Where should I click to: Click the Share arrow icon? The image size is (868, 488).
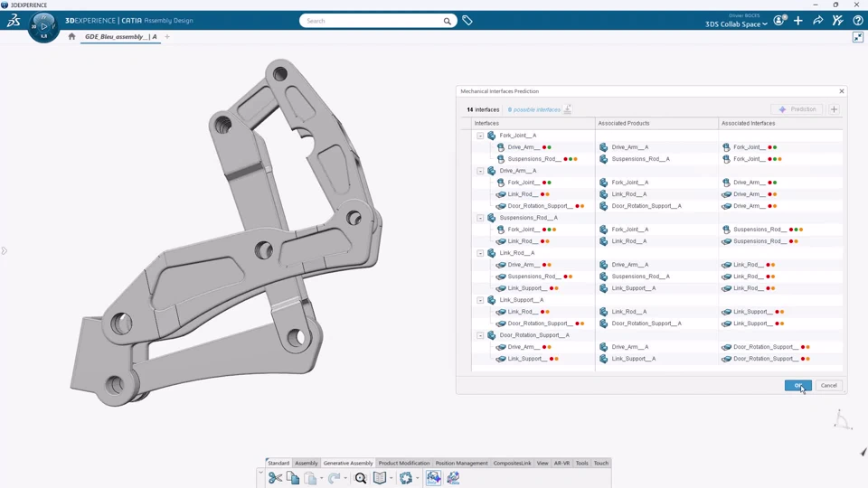[817, 21]
